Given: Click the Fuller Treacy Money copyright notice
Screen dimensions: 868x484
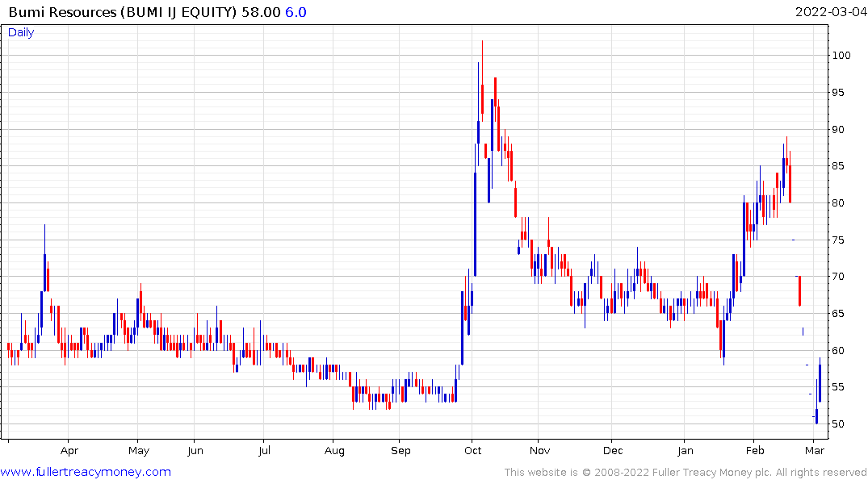Looking at the screenshot, I should pos(686,473).
